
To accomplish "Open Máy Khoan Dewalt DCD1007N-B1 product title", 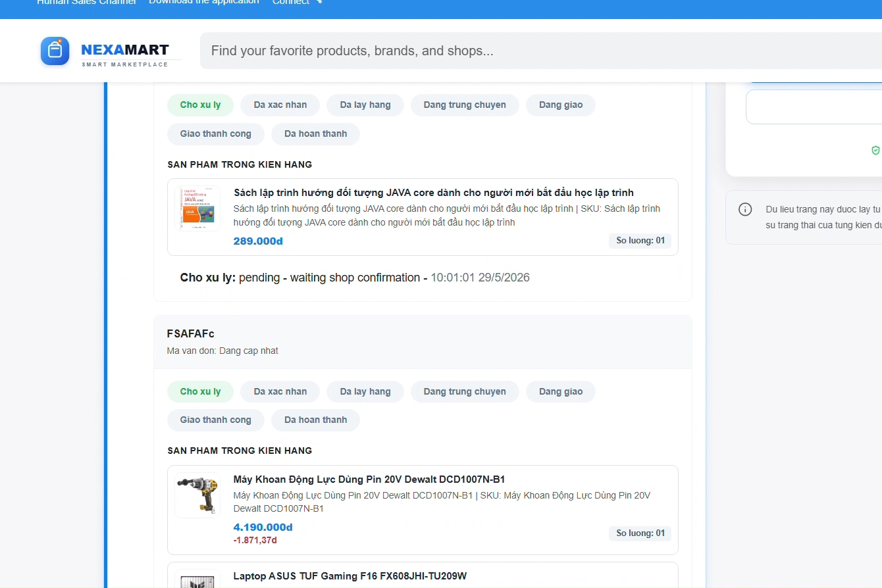I will click(x=369, y=479).
